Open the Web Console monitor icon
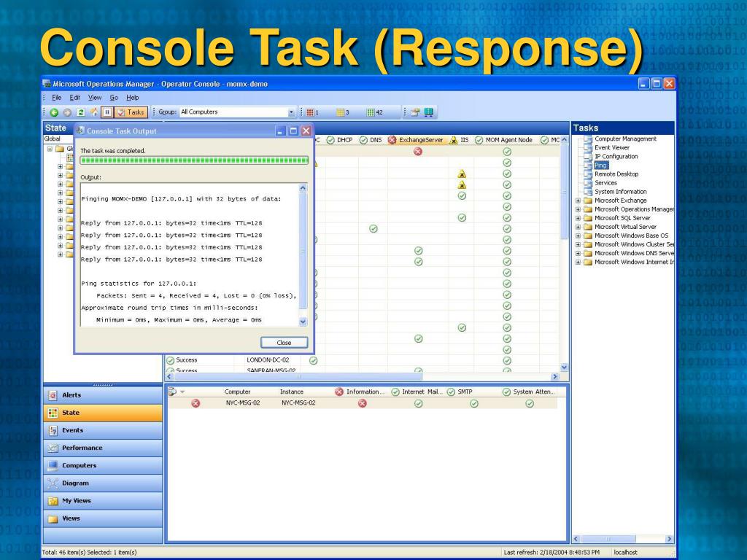 pos(429,112)
